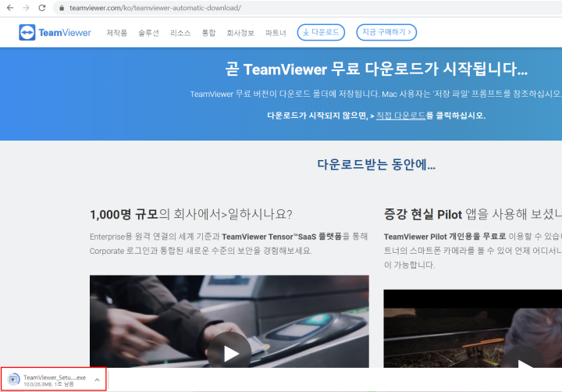Viewport: 562px width, 392px height.
Task: Open the 리소스 menu
Action: coord(180,33)
